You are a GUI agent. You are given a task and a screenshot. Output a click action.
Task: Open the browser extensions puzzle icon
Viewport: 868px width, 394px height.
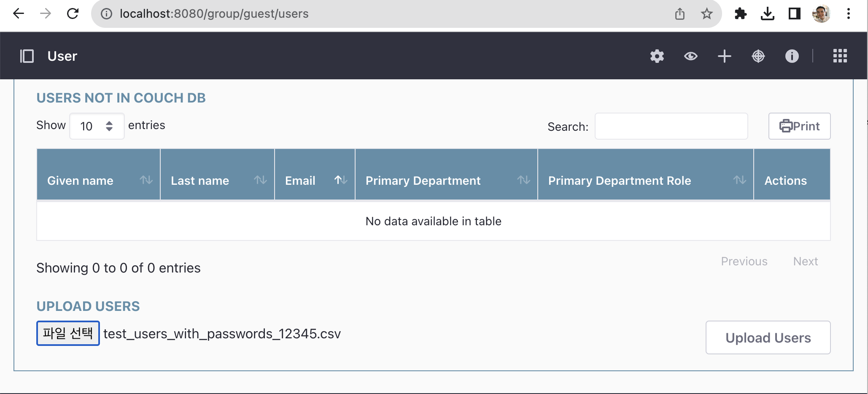(740, 14)
